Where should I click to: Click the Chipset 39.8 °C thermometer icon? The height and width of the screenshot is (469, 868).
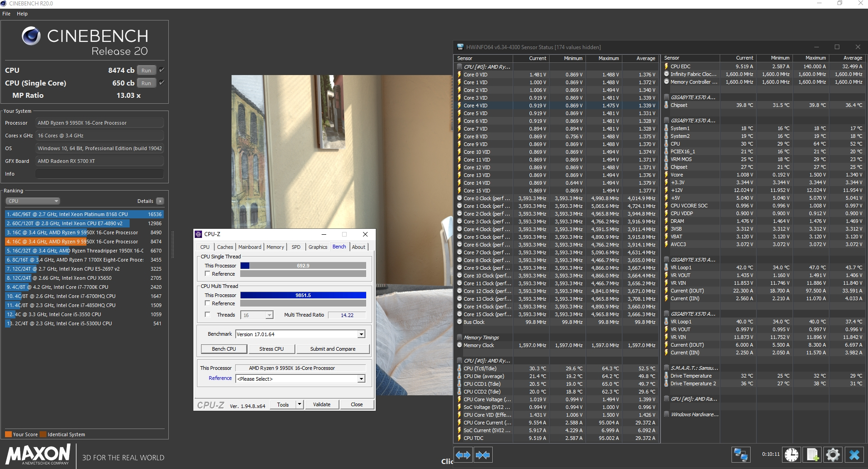click(666, 105)
